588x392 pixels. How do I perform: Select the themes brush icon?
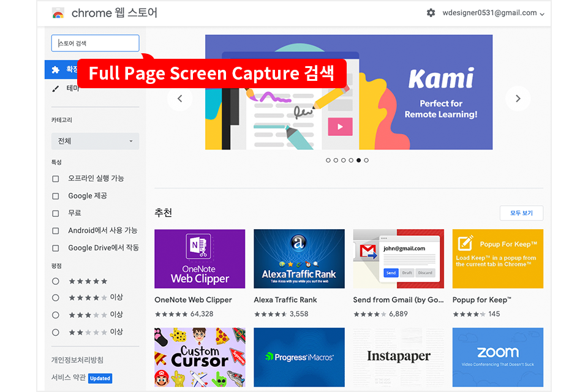coord(56,89)
